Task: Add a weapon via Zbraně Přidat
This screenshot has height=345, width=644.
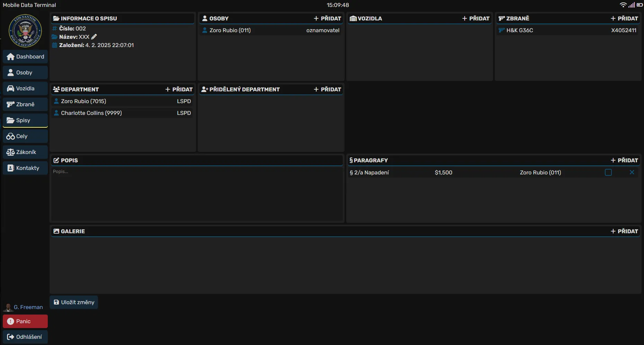Action: click(x=624, y=18)
